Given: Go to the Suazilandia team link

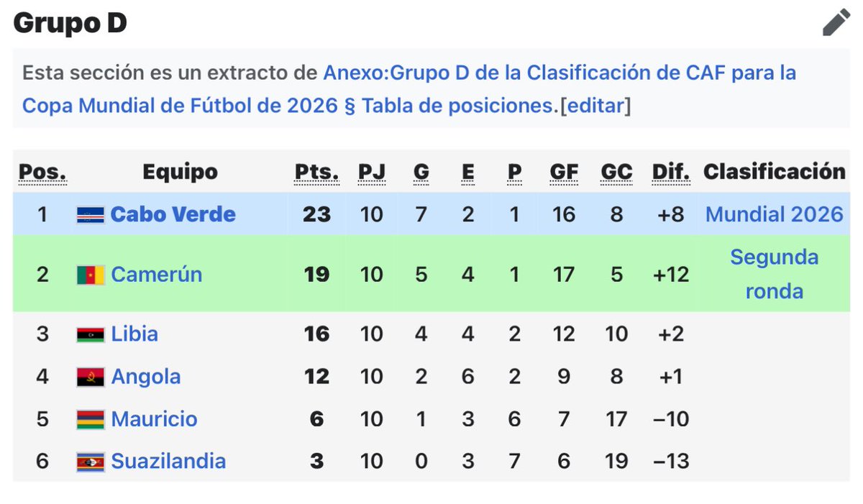Looking at the screenshot, I should pos(168,461).
